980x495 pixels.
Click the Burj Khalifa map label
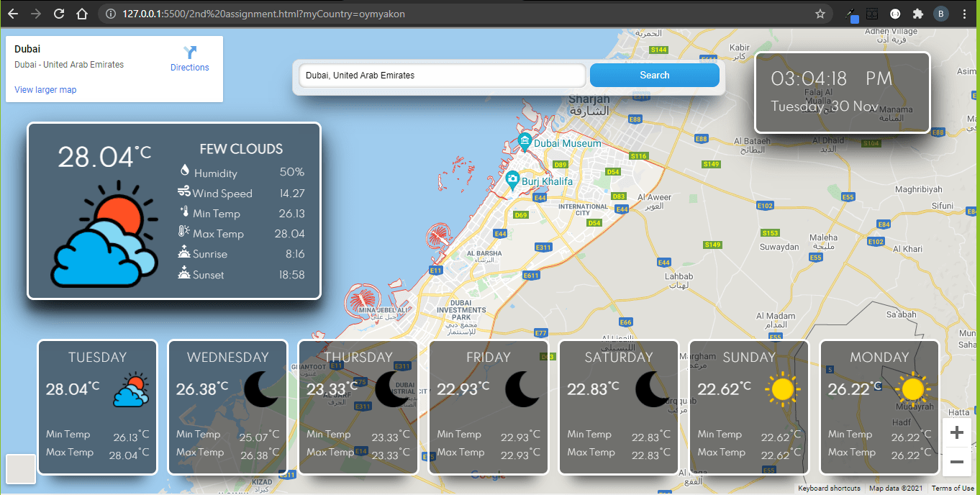[548, 181]
